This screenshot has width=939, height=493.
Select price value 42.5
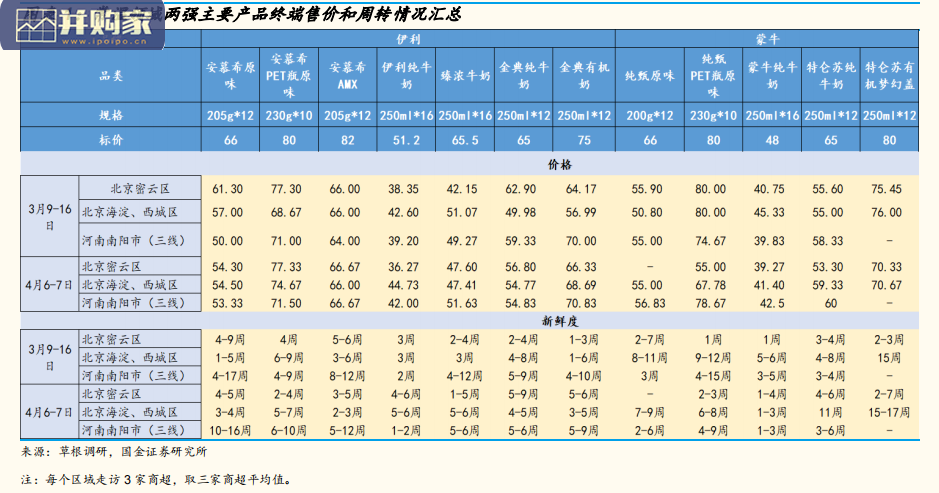772,304
